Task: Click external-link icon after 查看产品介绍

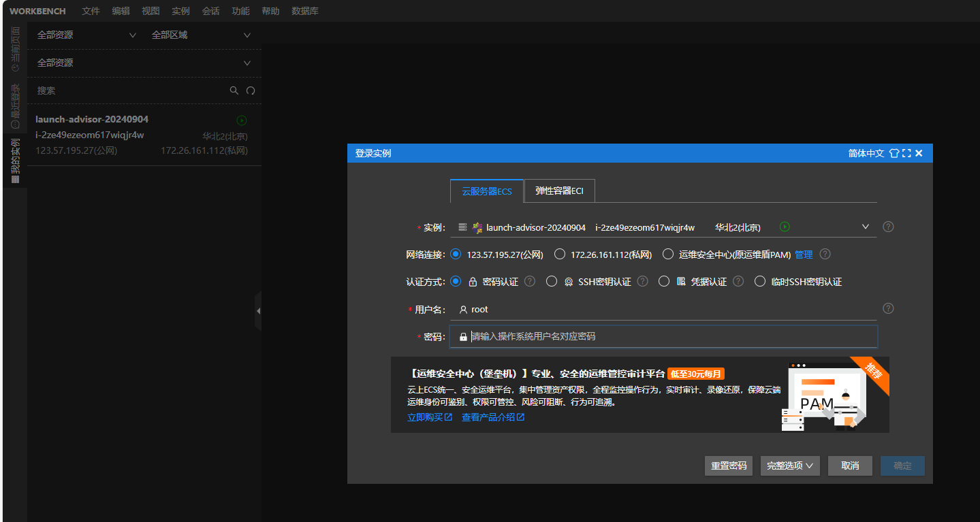Action: pyautogui.click(x=520, y=417)
